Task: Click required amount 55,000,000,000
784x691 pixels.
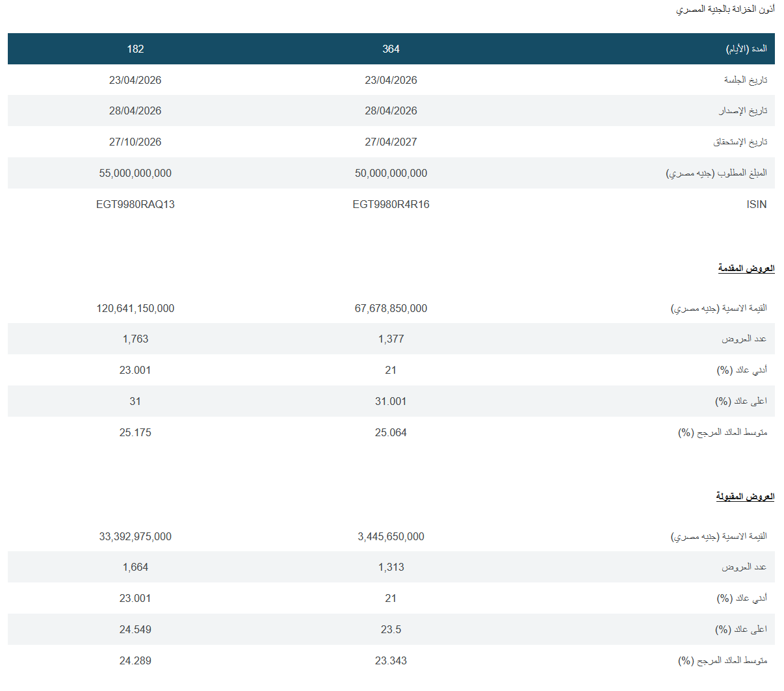Action: click(135, 173)
